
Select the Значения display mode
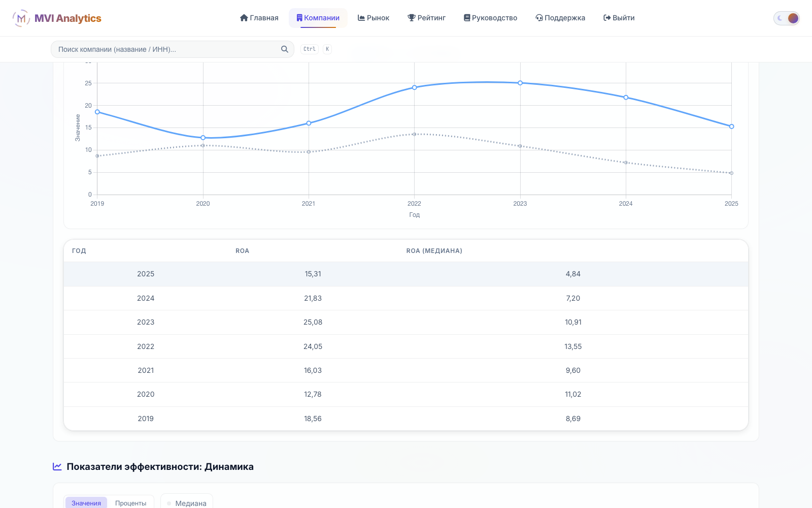(86, 503)
